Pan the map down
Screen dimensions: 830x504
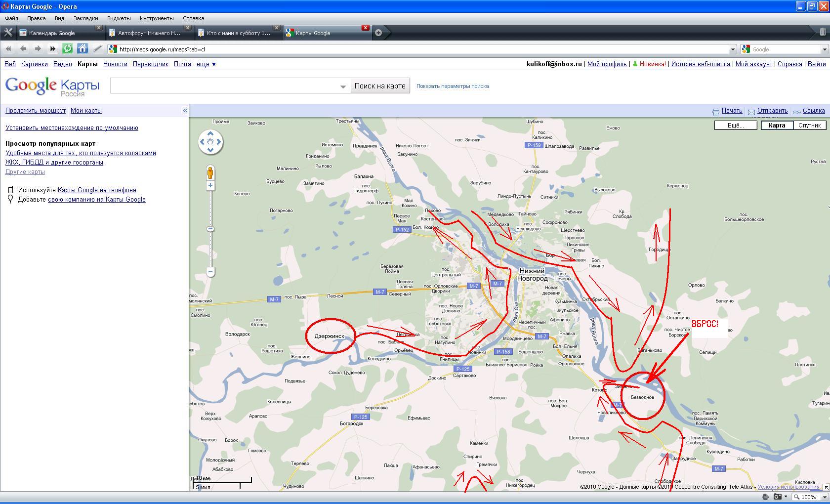click(210, 151)
